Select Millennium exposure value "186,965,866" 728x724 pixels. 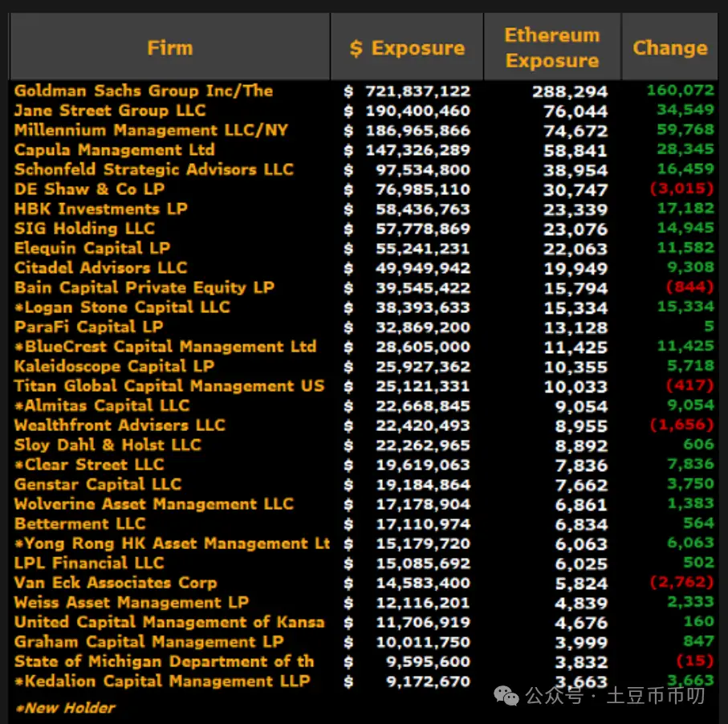tap(418, 131)
